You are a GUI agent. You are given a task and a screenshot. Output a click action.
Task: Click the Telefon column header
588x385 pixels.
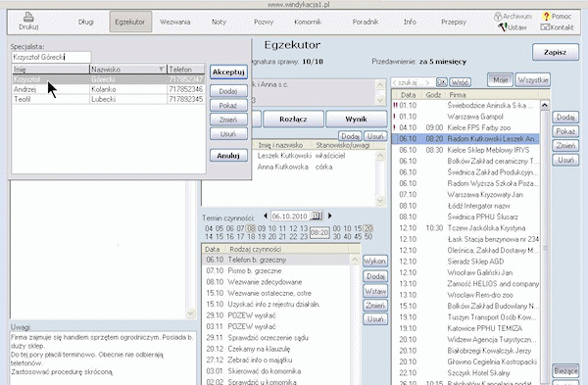[x=186, y=69]
